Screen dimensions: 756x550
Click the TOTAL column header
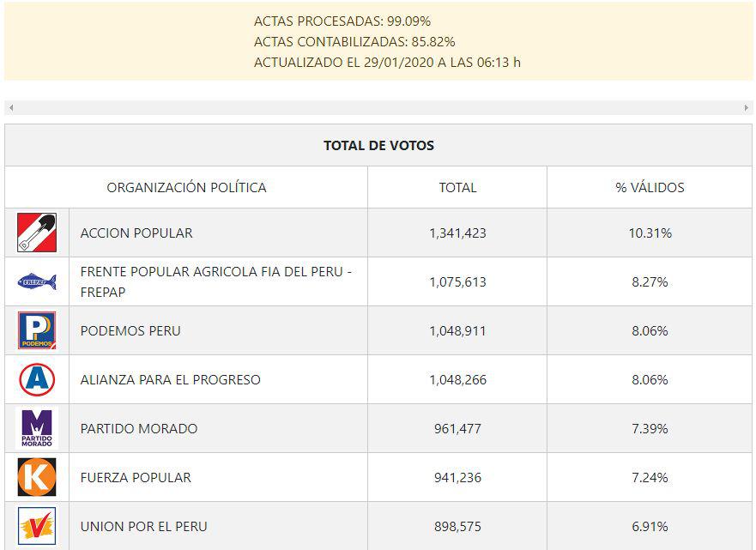pyautogui.click(x=457, y=187)
